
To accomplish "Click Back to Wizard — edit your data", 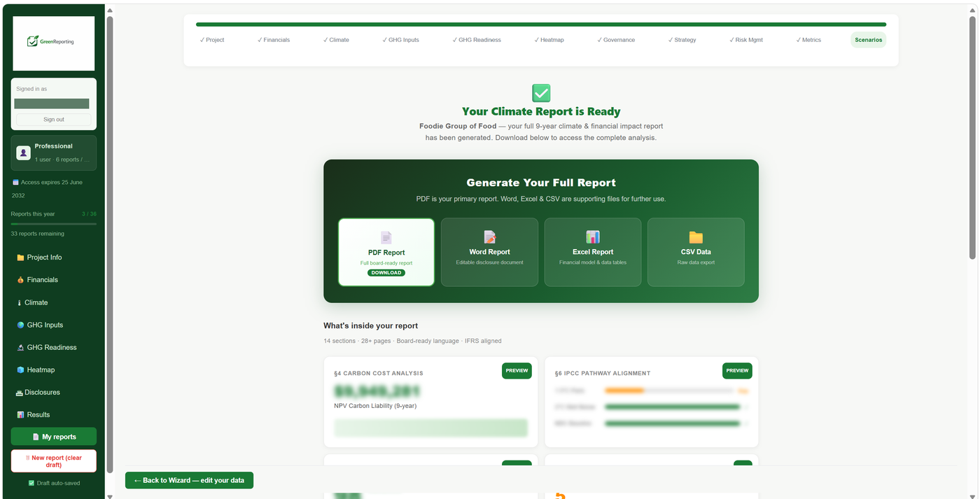I will (189, 480).
